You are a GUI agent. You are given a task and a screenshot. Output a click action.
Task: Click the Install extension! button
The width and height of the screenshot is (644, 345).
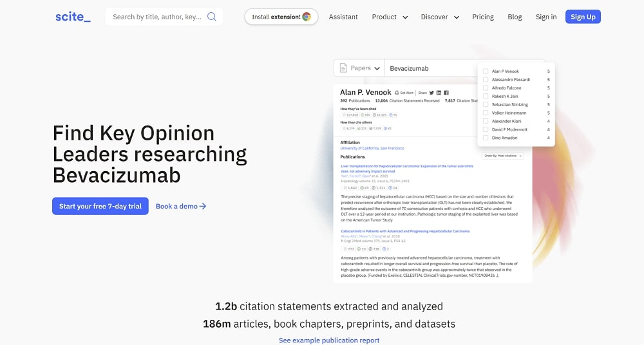coord(281,17)
